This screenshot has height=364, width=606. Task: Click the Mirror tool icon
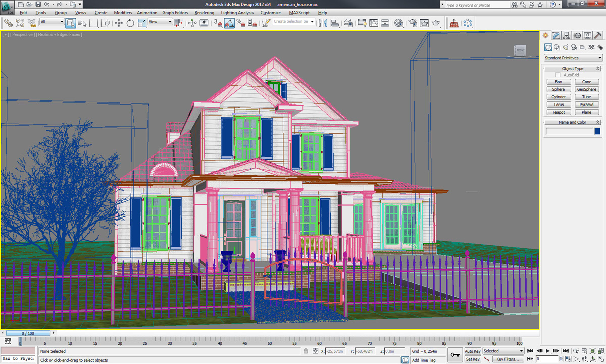click(323, 23)
